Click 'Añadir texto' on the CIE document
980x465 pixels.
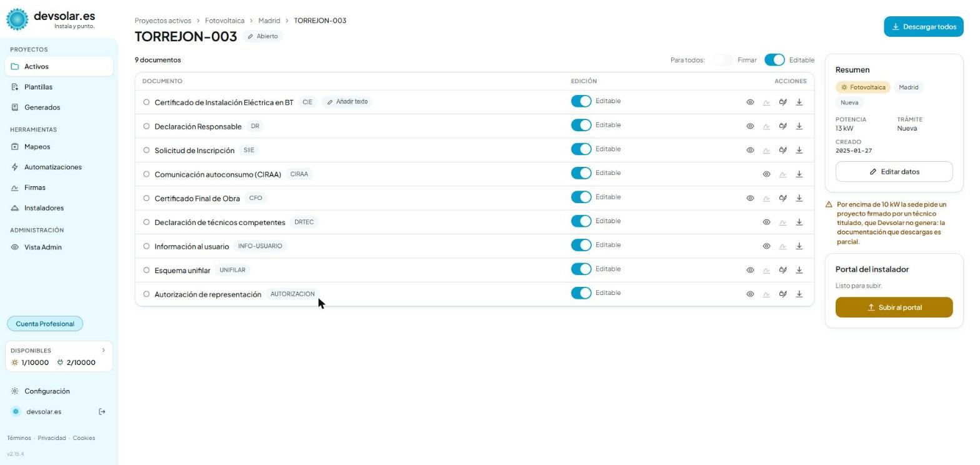tap(347, 102)
